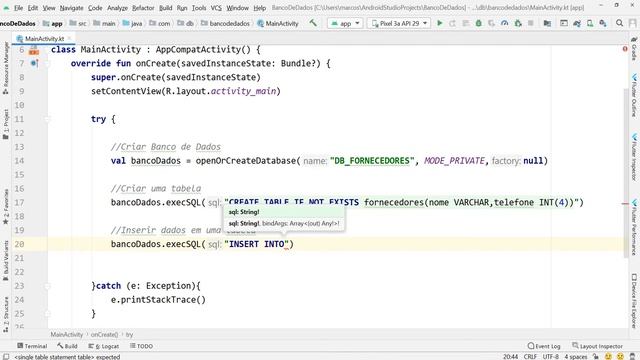Open the File menu
The width and height of the screenshot is (640, 360).
point(18,8)
